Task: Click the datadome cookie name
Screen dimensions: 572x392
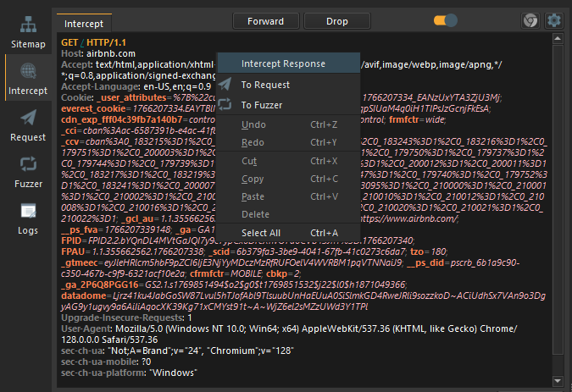Action: click(x=84, y=295)
